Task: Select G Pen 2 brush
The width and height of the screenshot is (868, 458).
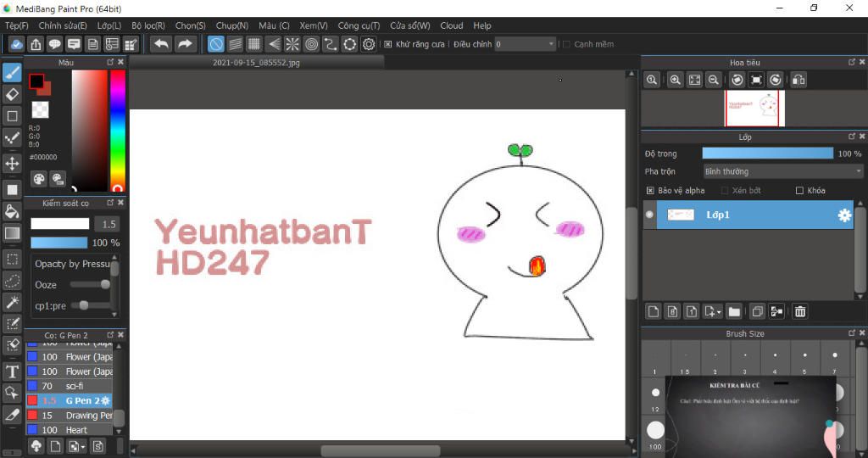Action: coord(70,400)
